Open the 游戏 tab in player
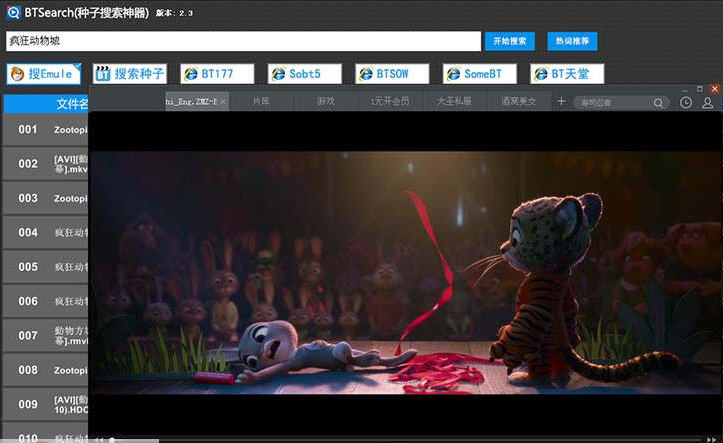This screenshot has height=443, width=723. 326,101
